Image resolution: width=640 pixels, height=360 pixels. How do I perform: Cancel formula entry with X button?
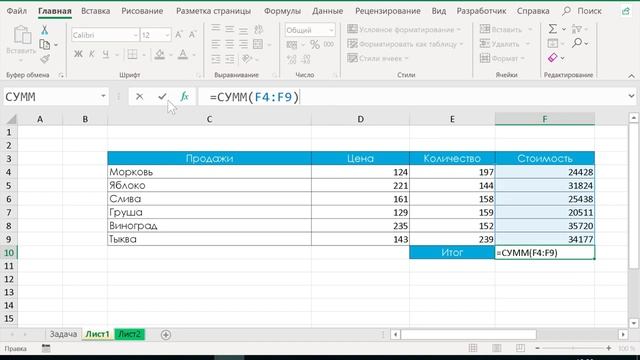[x=140, y=97]
